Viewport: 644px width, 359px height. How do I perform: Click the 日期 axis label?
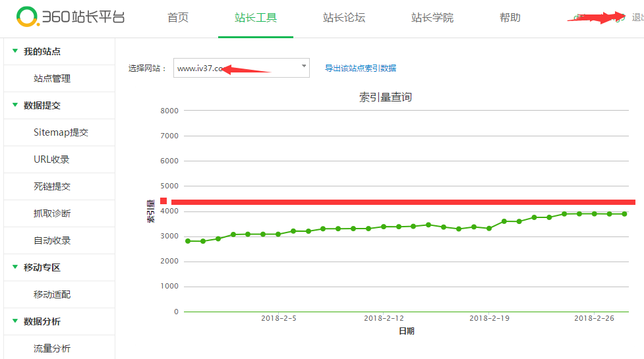pyautogui.click(x=407, y=331)
